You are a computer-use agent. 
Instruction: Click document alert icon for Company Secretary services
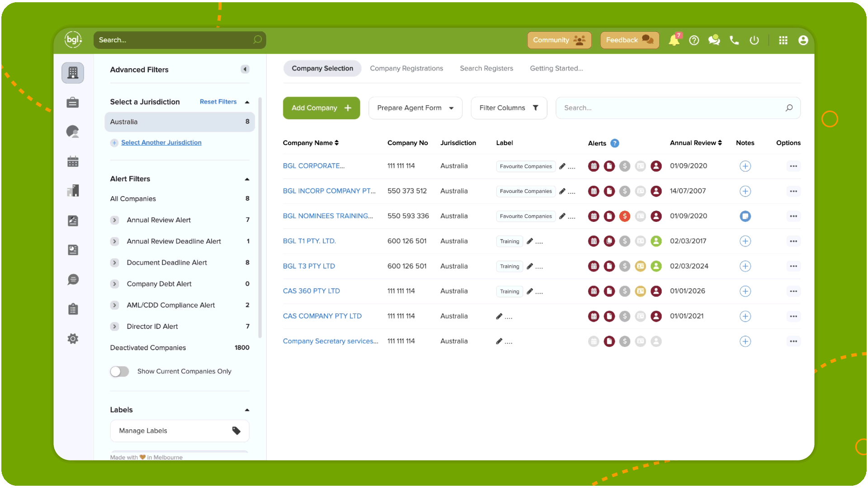609,341
